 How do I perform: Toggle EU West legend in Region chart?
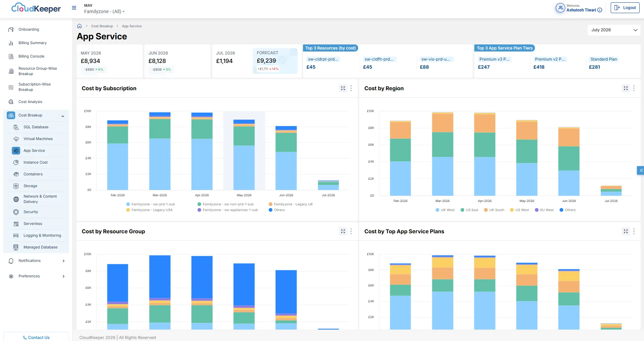tap(544, 210)
